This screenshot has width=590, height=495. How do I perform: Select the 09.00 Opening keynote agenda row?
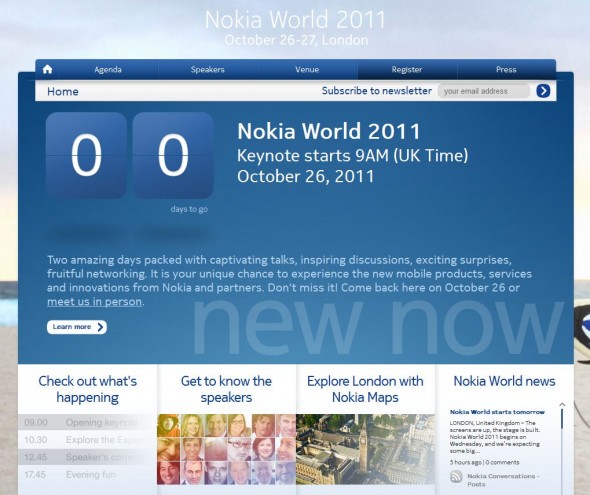pos(87,423)
